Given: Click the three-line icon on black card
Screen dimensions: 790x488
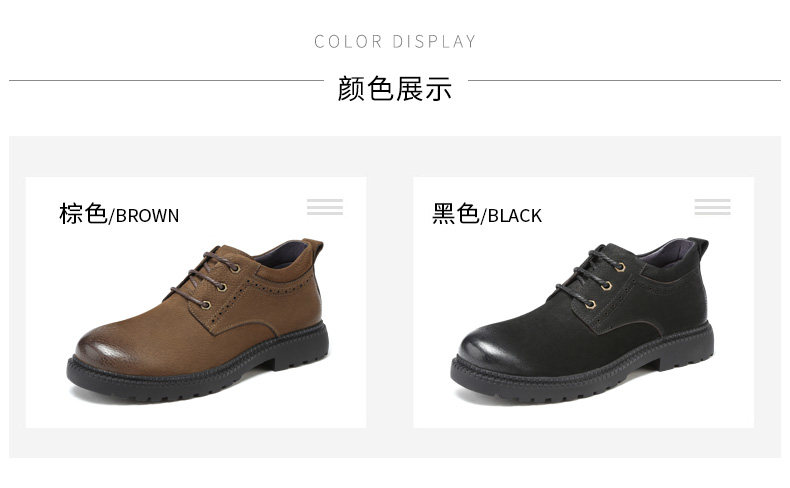Looking at the screenshot, I should (712, 207).
